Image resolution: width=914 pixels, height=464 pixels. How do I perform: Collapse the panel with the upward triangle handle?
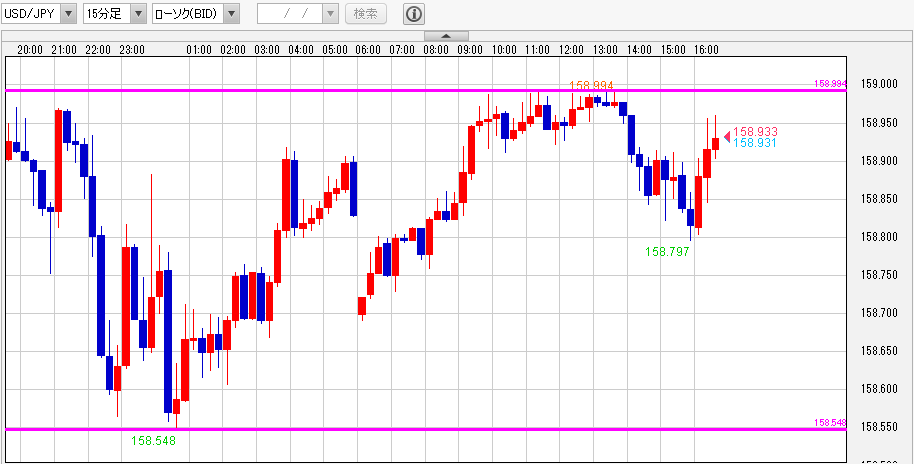tap(447, 36)
